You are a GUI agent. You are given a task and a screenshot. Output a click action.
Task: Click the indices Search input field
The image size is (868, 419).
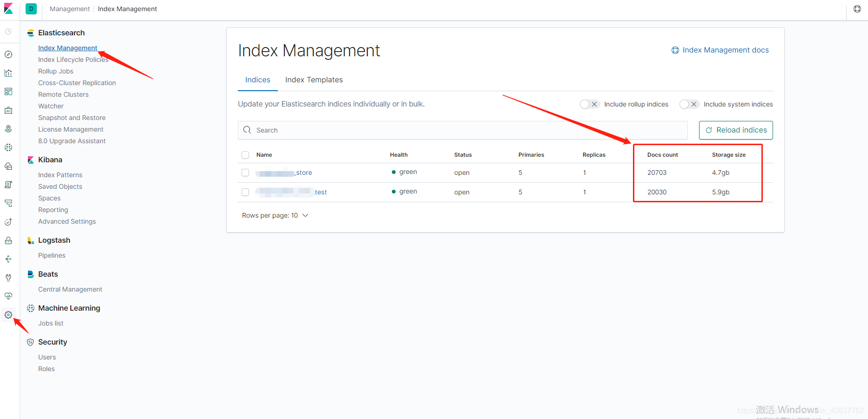(463, 130)
